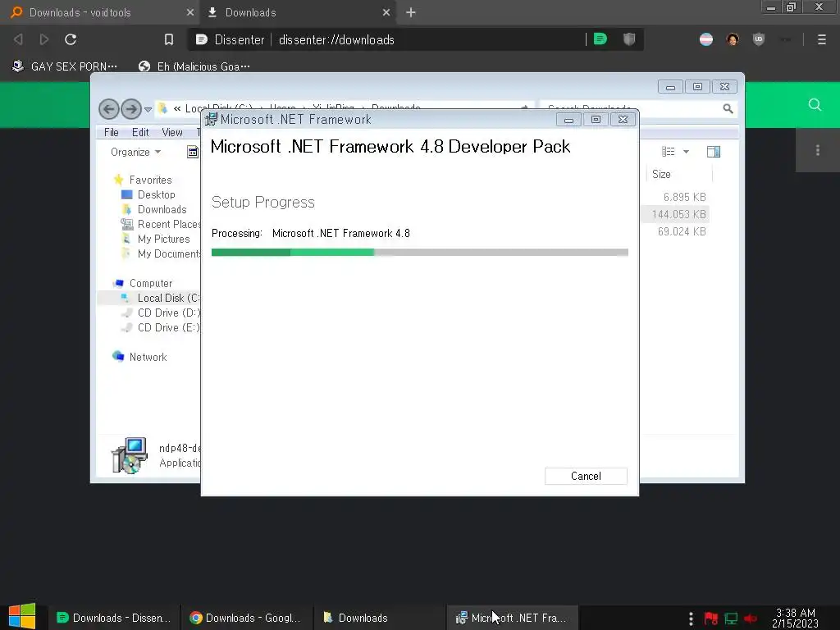This screenshot has width=840, height=630.
Task: Click Explorer back arrow button
Action: point(109,109)
